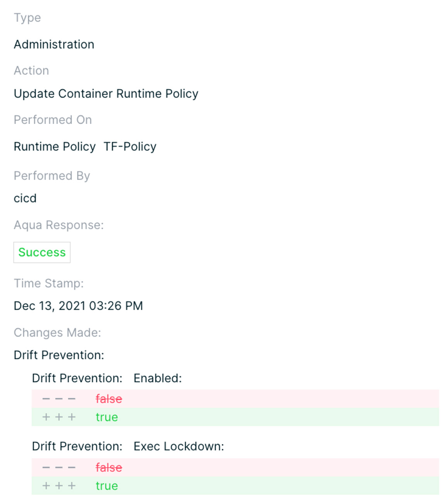This screenshot has height=504, width=447.
Task: Click minus signs in Exec Lockdown diff
Action: 59,468
